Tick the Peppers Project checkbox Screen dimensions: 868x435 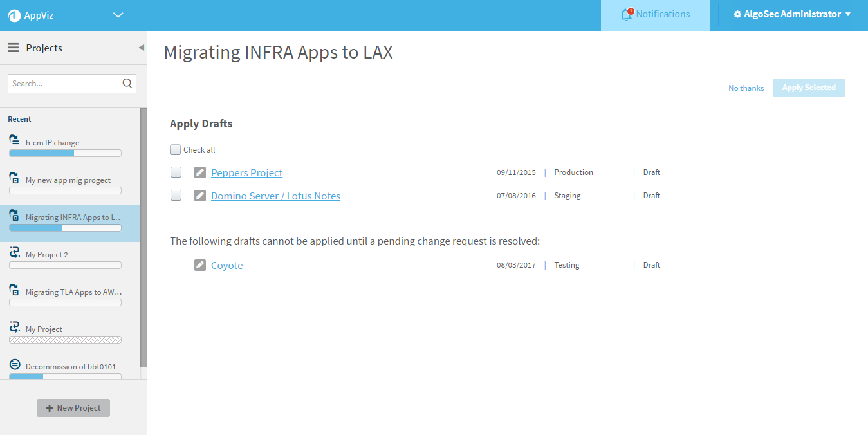pos(176,172)
